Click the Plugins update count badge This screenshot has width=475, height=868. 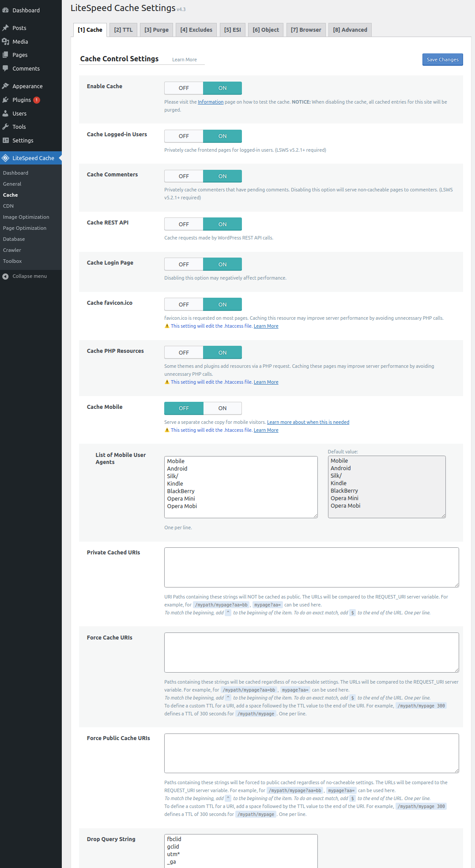pyautogui.click(x=37, y=100)
